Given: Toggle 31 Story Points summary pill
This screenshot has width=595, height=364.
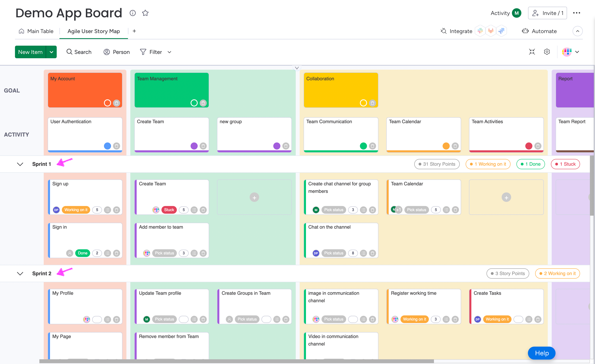Looking at the screenshot, I should tap(437, 164).
